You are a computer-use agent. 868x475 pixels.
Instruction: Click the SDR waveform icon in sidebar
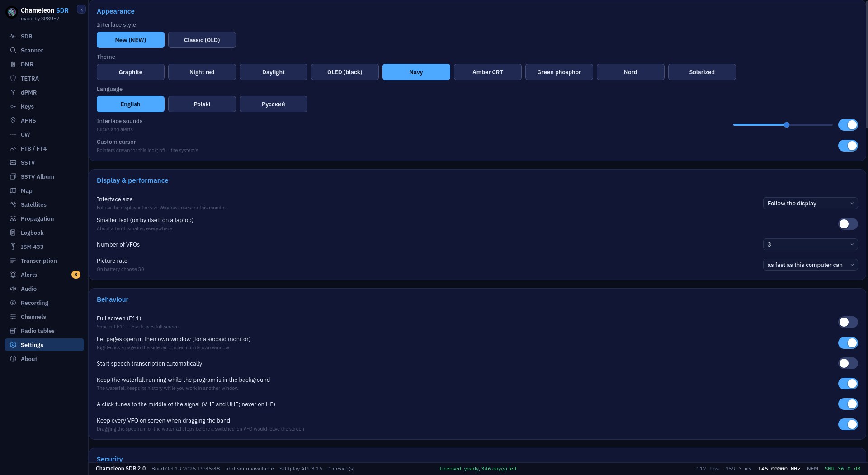click(13, 36)
